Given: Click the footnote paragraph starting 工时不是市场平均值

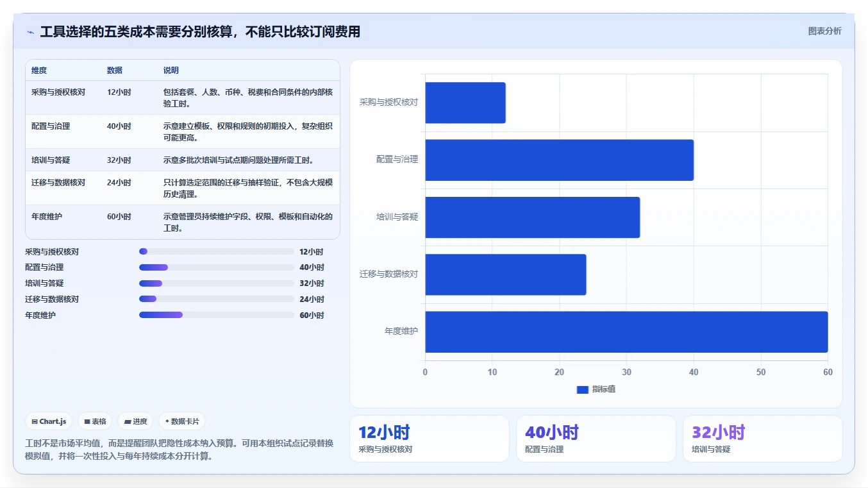Looking at the screenshot, I should coord(179,450).
